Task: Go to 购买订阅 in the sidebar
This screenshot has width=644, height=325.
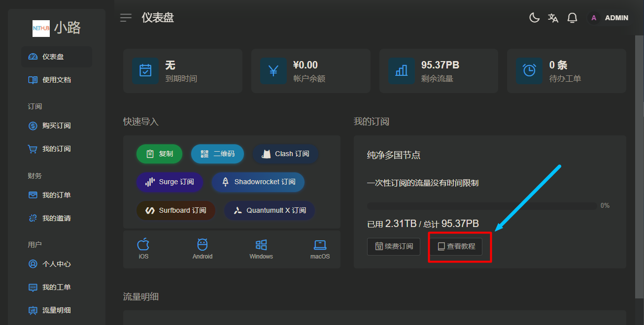Action: pyautogui.click(x=56, y=126)
